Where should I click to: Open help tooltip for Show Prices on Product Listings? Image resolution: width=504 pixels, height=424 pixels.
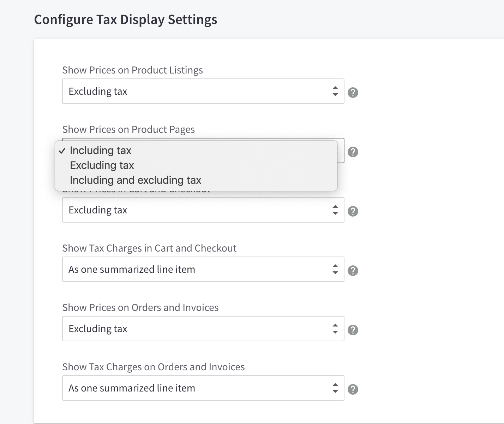click(353, 92)
